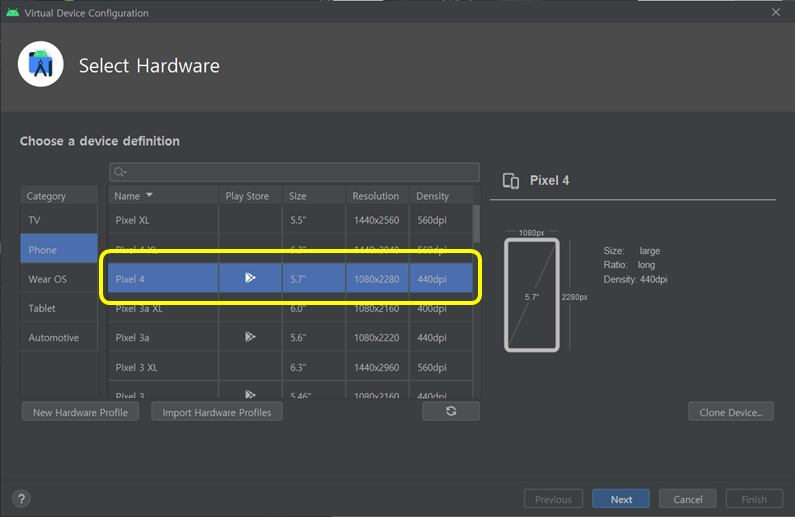This screenshot has height=517, width=795.
Task: Open the help question mark button
Action: click(x=21, y=499)
